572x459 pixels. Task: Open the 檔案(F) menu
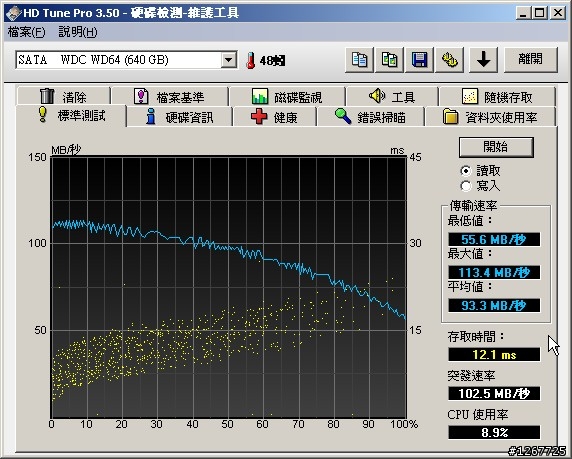[x=27, y=32]
